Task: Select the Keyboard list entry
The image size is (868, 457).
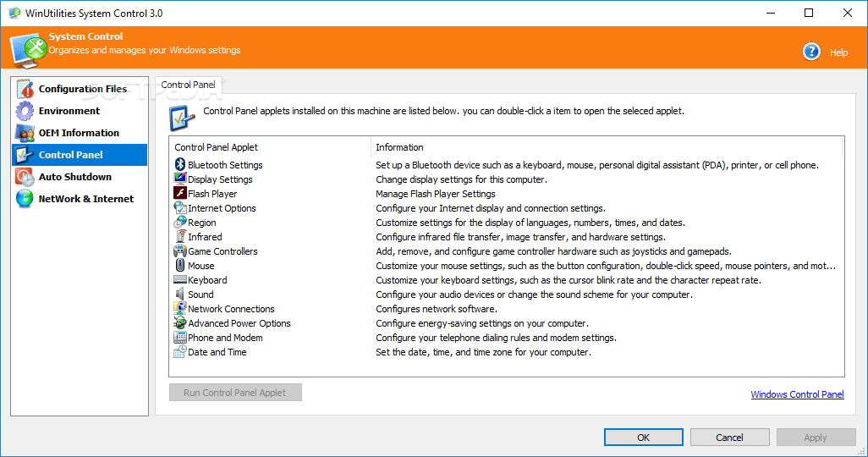Action: [207, 280]
